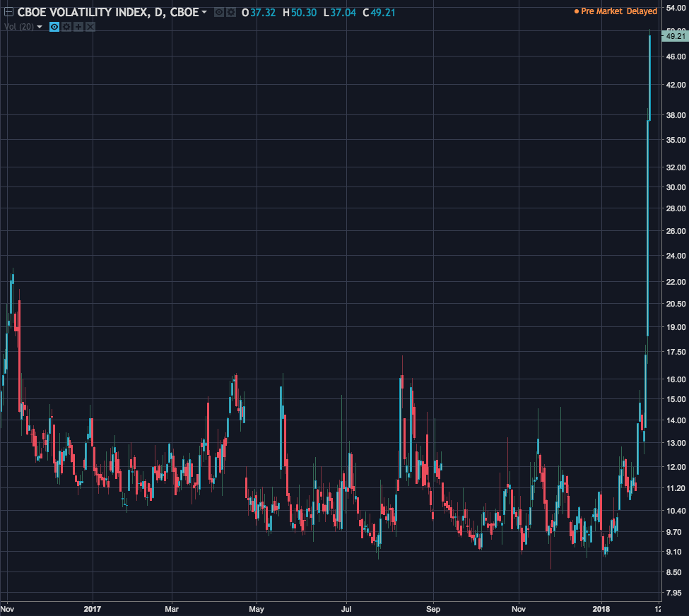Expand the Vol (20) dropdown arrow
689x616 pixels.
coord(40,27)
